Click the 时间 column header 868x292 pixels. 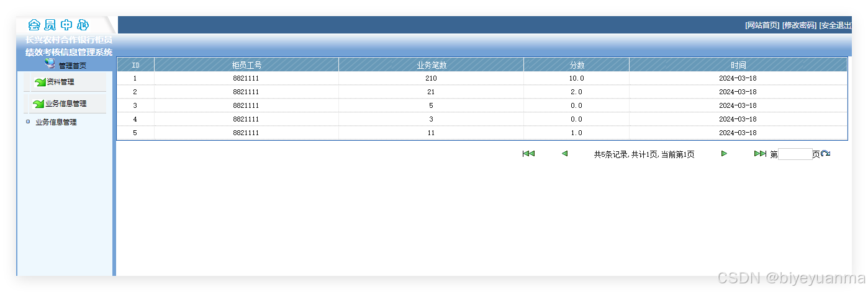738,65
